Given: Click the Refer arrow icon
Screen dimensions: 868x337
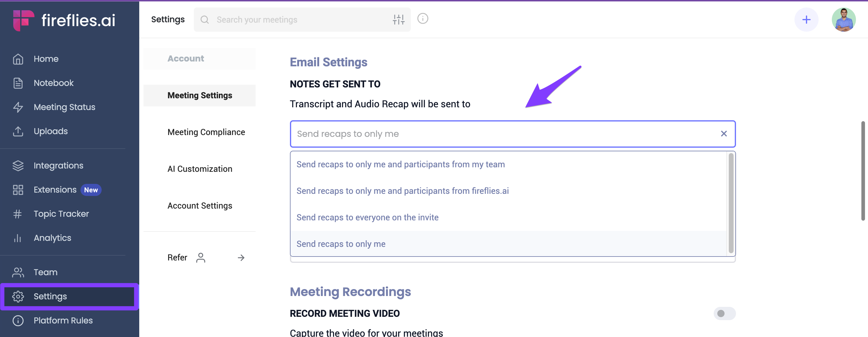Looking at the screenshot, I should [241, 258].
